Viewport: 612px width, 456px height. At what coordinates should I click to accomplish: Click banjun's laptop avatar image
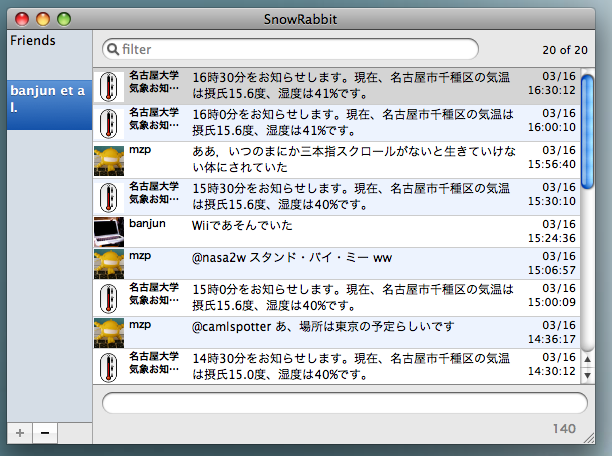[109, 231]
